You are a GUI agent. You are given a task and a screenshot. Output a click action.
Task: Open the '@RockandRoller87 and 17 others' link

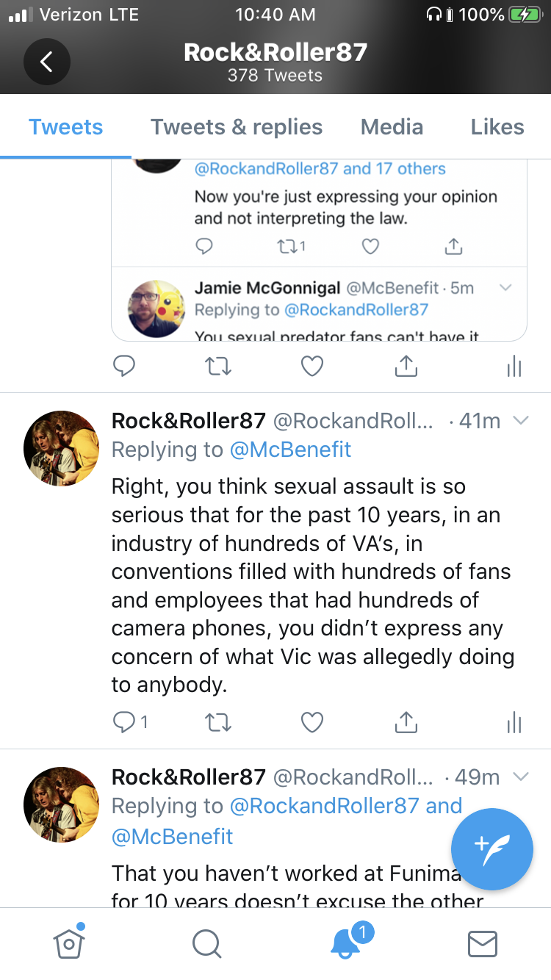(320, 169)
